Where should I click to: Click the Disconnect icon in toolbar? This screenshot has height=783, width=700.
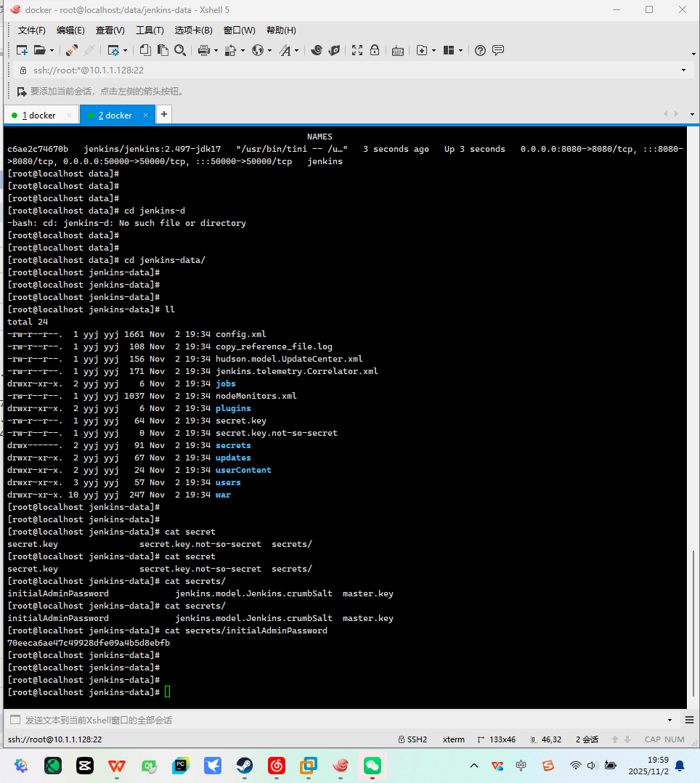tap(89, 50)
